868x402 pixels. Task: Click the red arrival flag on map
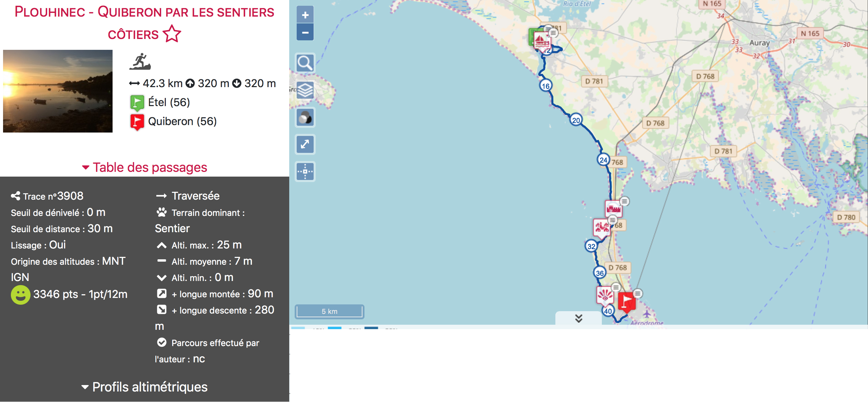(626, 301)
